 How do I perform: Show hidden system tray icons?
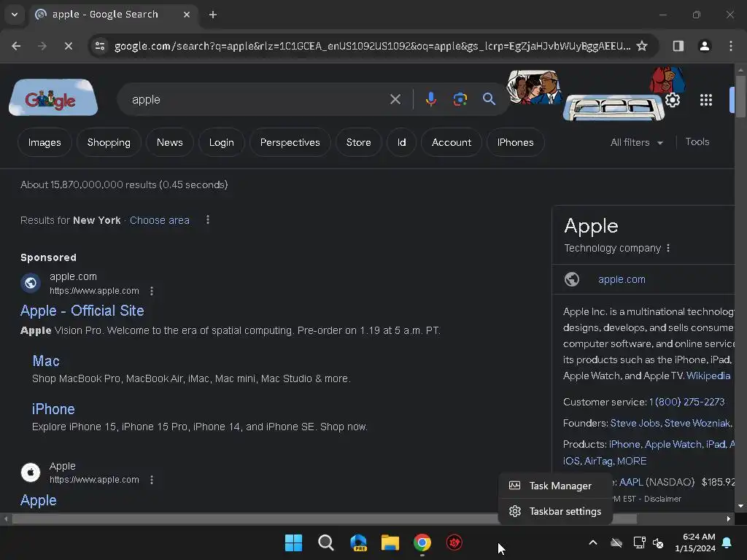tap(593, 542)
